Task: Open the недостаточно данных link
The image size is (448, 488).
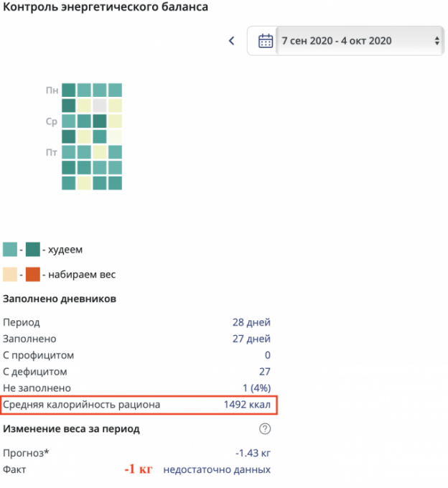Action: coord(217,469)
